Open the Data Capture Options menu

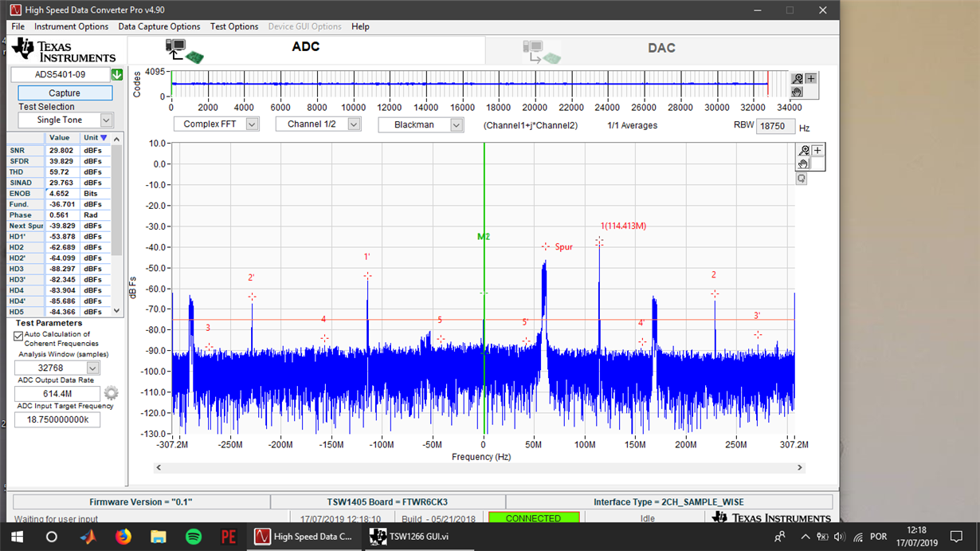click(x=159, y=26)
